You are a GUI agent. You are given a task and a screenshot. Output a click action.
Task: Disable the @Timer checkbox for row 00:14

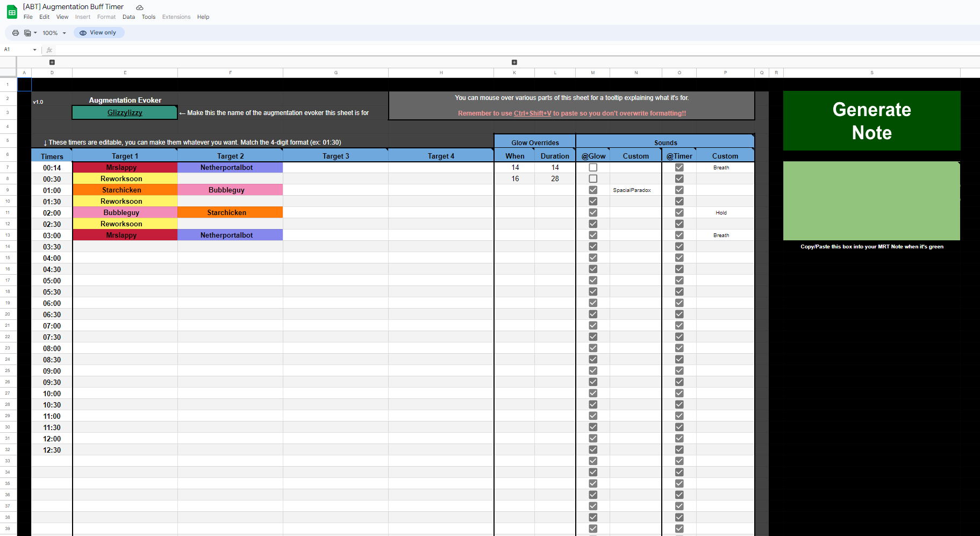coord(679,167)
